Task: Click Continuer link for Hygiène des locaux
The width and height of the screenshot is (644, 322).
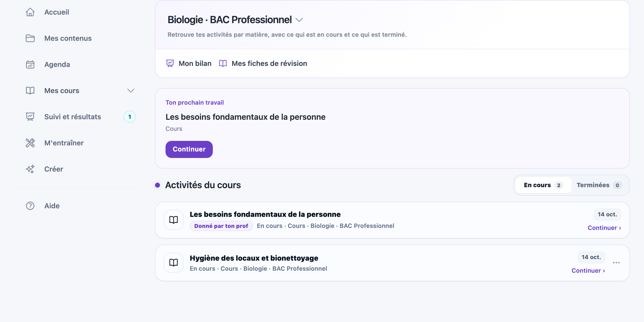Action: [x=588, y=271]
